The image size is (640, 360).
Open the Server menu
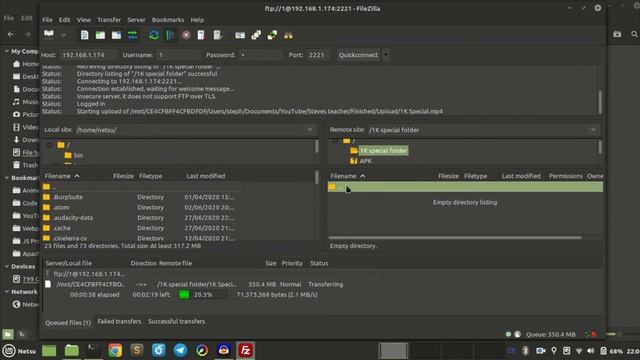(136, 20)
